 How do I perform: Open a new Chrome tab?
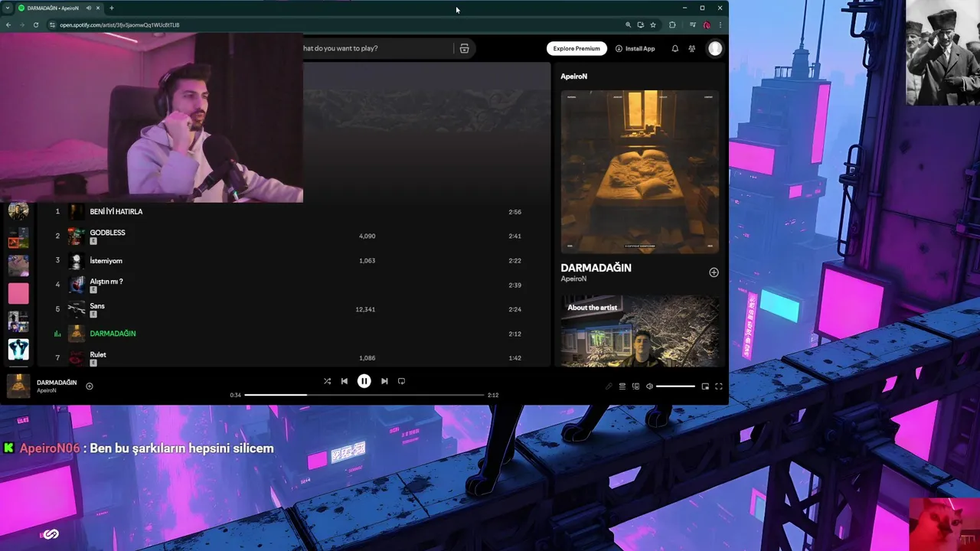click(x=111, y=8)
